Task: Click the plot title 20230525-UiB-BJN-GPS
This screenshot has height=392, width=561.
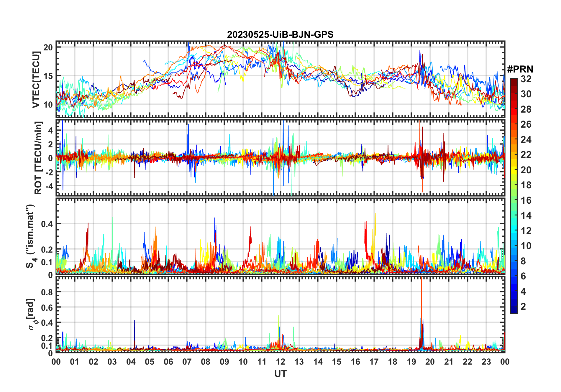Action: 280,35
